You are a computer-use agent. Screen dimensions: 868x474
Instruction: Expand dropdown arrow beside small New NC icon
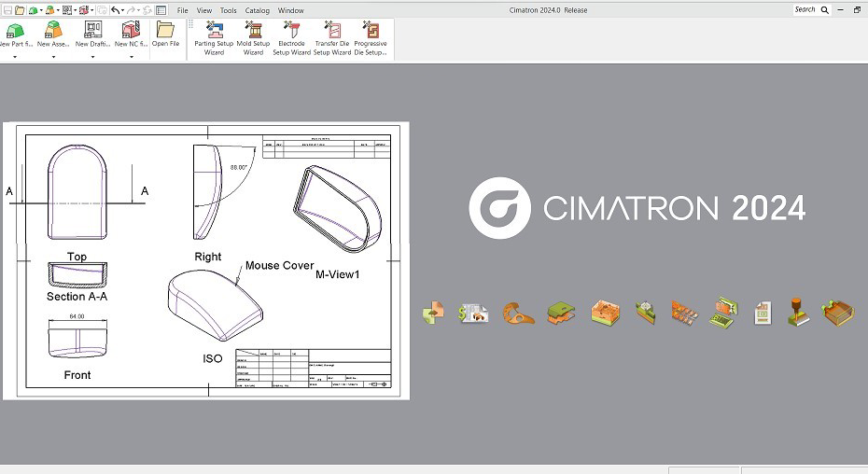(x=91, y=10)
